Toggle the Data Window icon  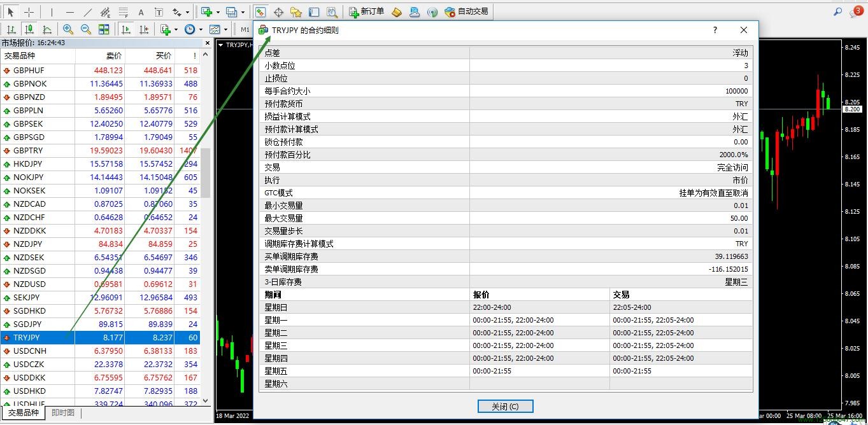[x=278, y=11]
